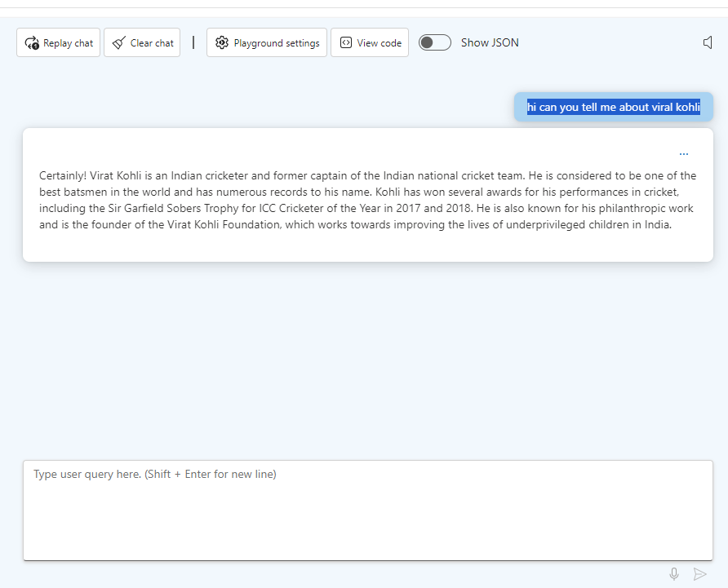
Task: Click the gear icon for Playground settings
Action: tap(222, 42)
